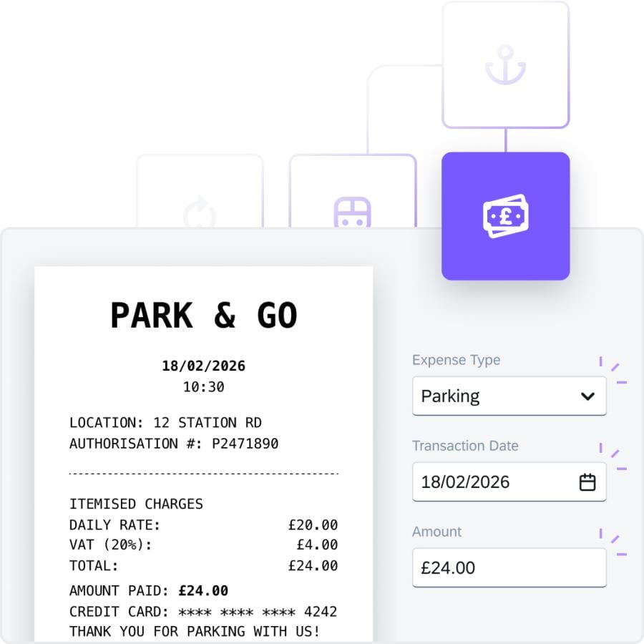Click the AMOUNT PAID £24.00 line
The image size is (644, 644).
(149, 591)
